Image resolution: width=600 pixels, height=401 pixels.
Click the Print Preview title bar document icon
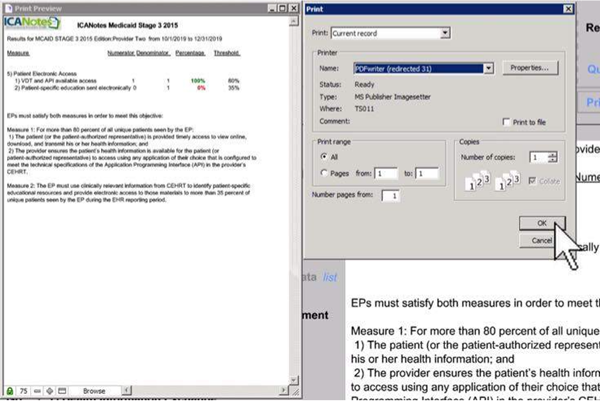(x=8, y=8)
